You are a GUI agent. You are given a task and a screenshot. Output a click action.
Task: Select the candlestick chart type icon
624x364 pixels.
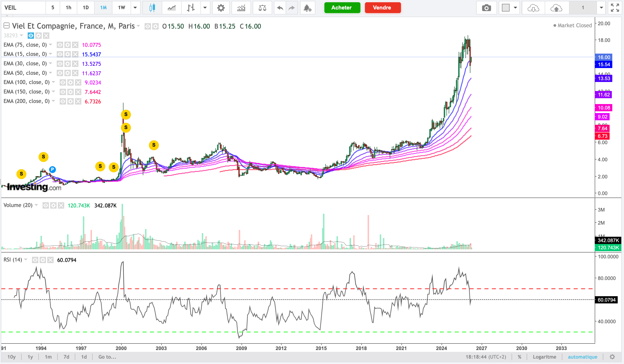152,8
